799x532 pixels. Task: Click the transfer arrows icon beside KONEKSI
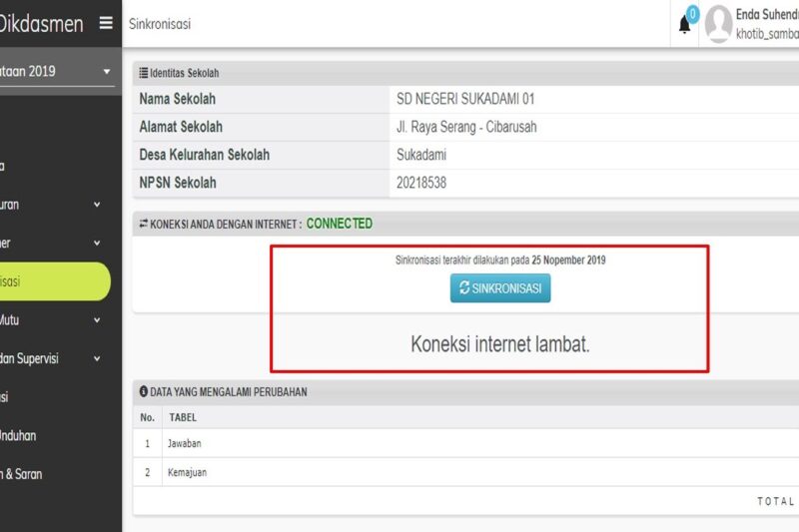(x=144, y=224)
